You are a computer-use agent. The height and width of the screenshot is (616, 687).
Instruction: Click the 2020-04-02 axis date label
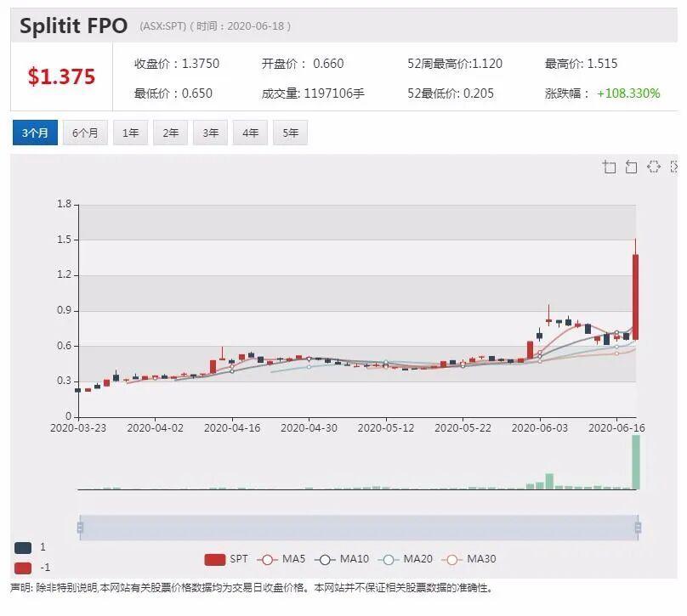coord(155,428)
